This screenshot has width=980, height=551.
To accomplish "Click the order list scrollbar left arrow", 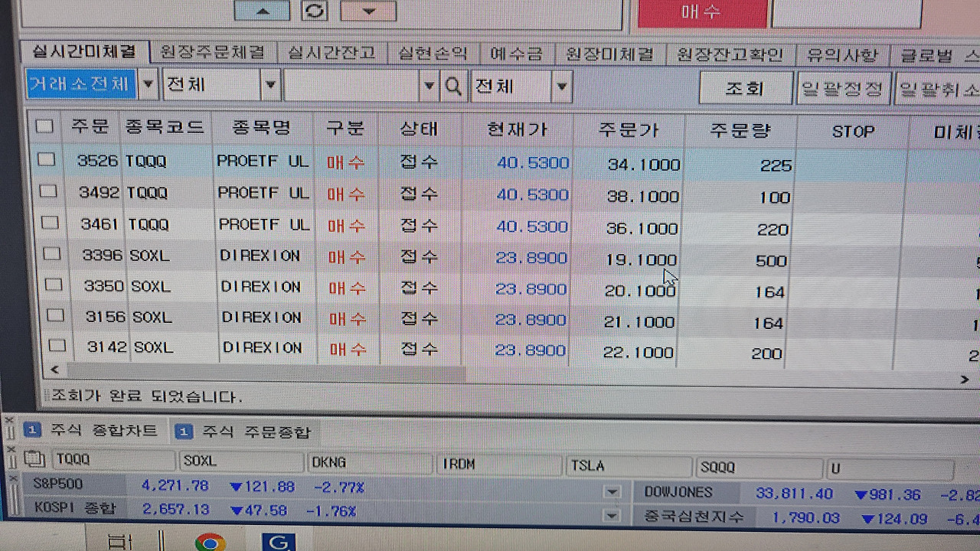I will pos(54,370).
